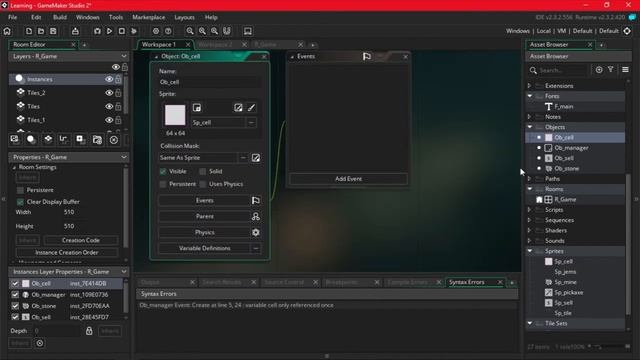Screen dimensions: 640x360
Task: Open the Sp_cell sprite selector menu
Action: pyautogui.click(x=251, y=122)
